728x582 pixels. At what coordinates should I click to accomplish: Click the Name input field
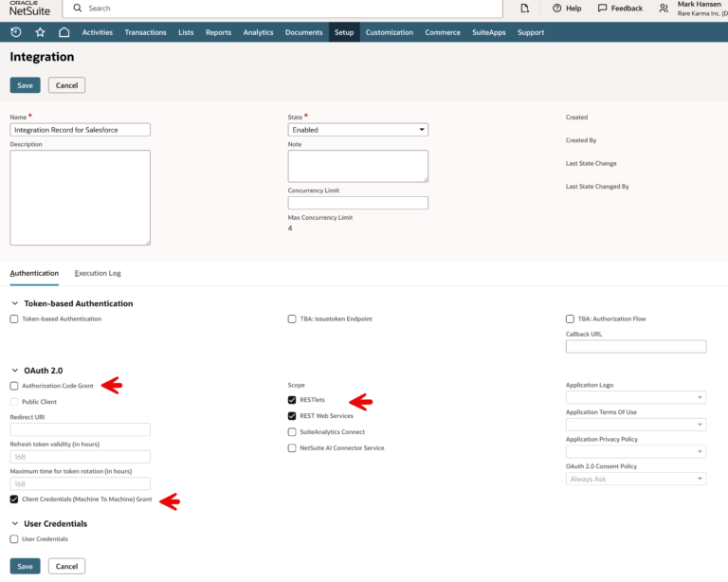point(80,130)
